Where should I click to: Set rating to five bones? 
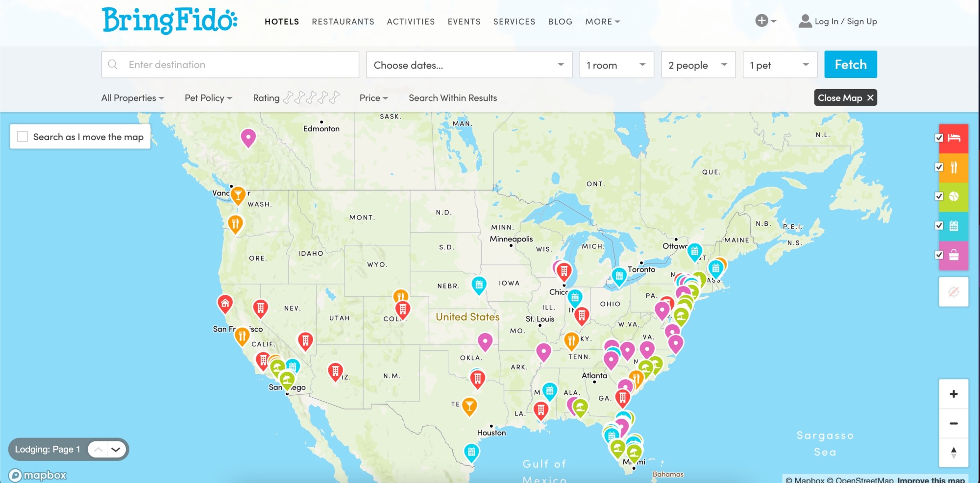(334, 97)
